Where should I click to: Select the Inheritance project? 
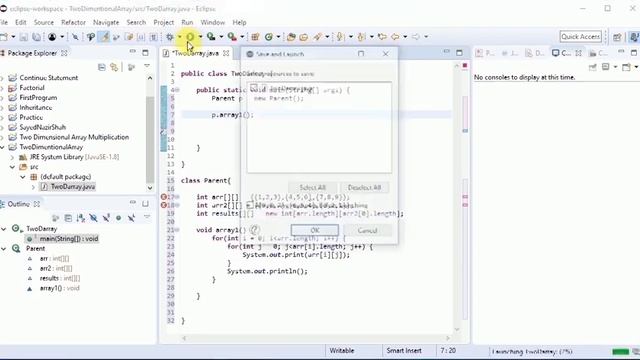[x=36, y=107]
